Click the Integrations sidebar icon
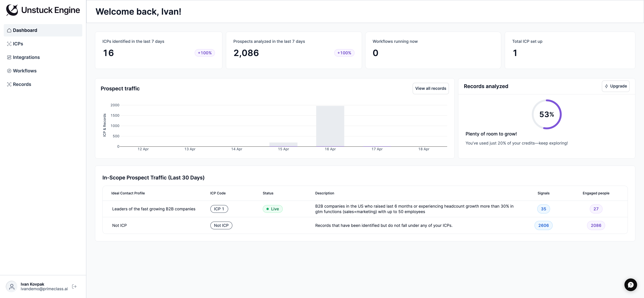 pos(9,57)
